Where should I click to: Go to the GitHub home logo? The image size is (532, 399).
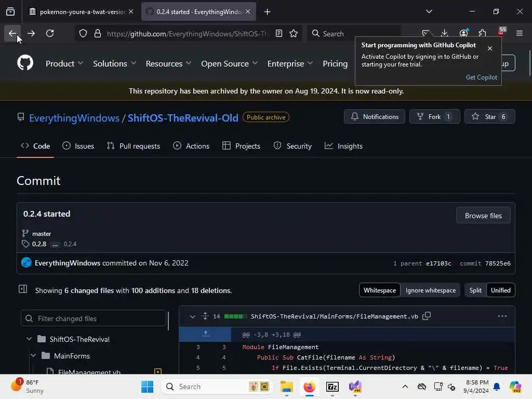pos(25,63)
